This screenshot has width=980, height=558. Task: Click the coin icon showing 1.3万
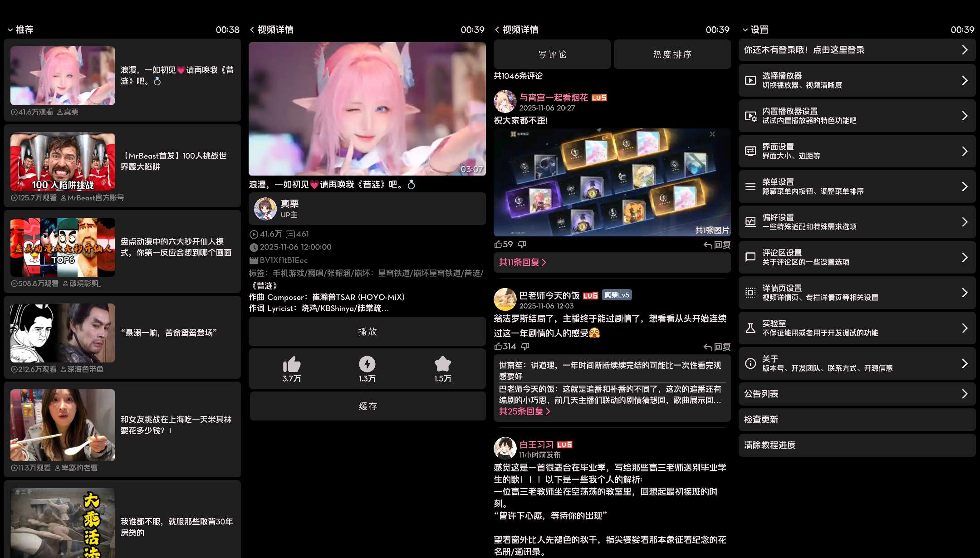[367, 364]
